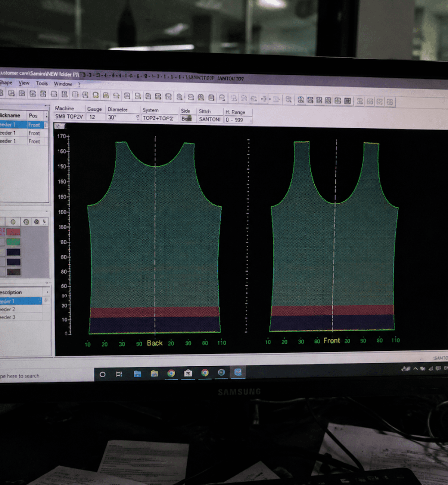This screenshot has width=448, height=485.
Task: Click the Nickname column header
Action: click(12, 115)
